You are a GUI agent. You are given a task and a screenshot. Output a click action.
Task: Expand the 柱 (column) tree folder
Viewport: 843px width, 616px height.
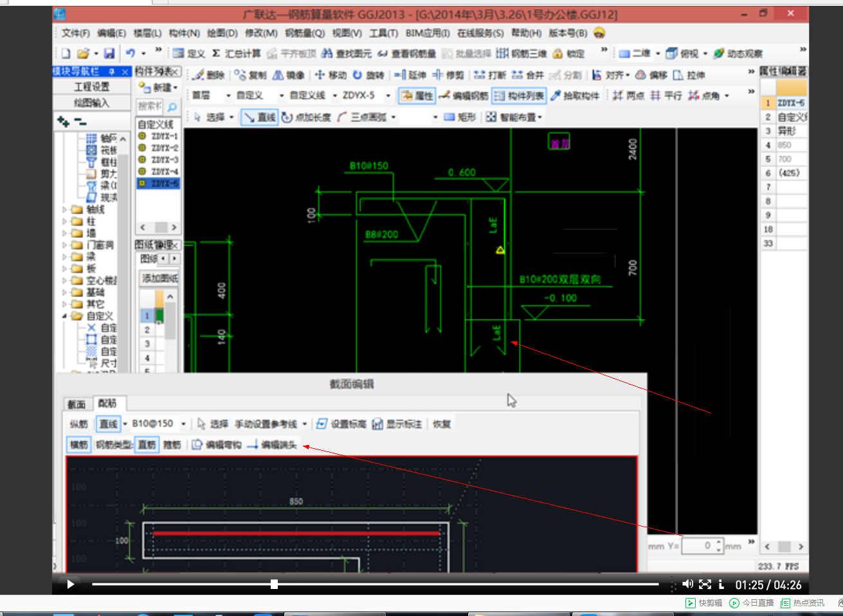(x=64, y=221)
